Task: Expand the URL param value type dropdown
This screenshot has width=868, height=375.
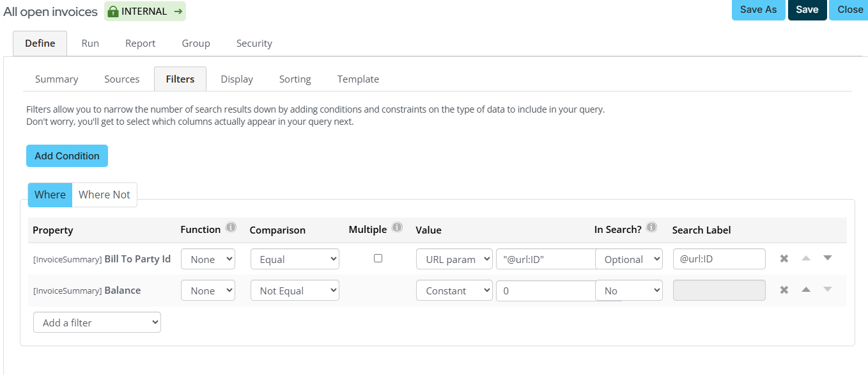Action: (454, 259)
